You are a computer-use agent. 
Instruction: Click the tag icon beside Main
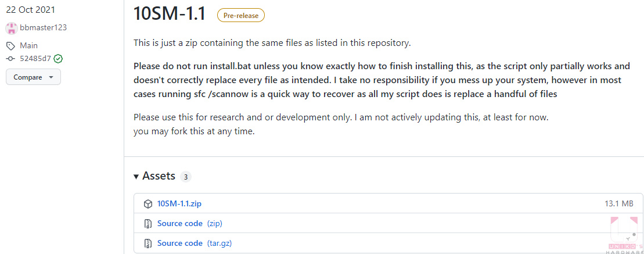[x=10, y=45]
